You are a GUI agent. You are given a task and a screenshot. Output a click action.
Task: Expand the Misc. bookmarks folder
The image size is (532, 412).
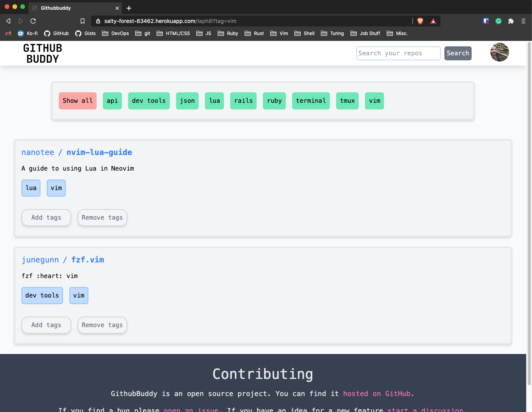coord(397,33)
